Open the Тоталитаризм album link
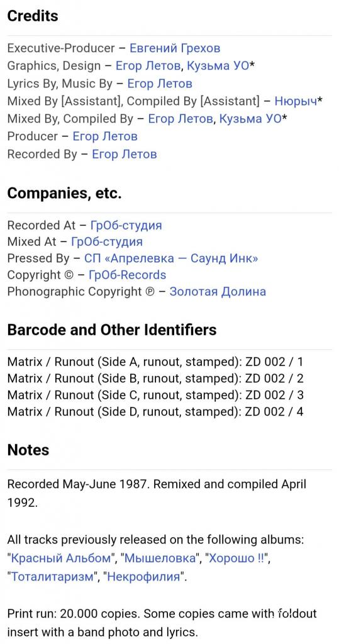This screenshot has width=339, height=644. click(x=52, y=577)
